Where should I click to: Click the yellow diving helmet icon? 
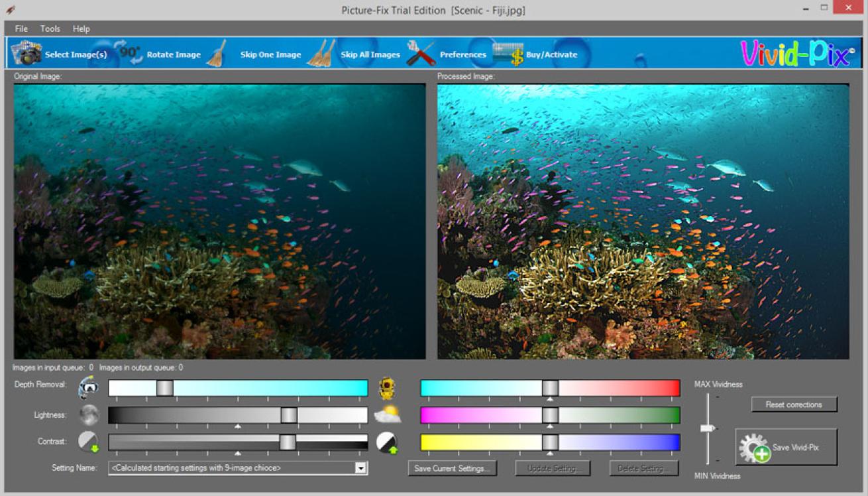[x=387, y=388]
